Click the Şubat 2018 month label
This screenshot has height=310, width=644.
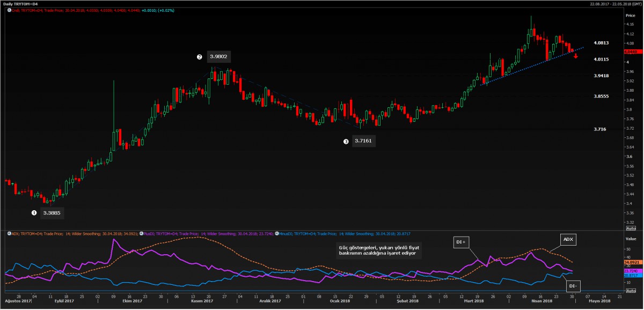407,301
